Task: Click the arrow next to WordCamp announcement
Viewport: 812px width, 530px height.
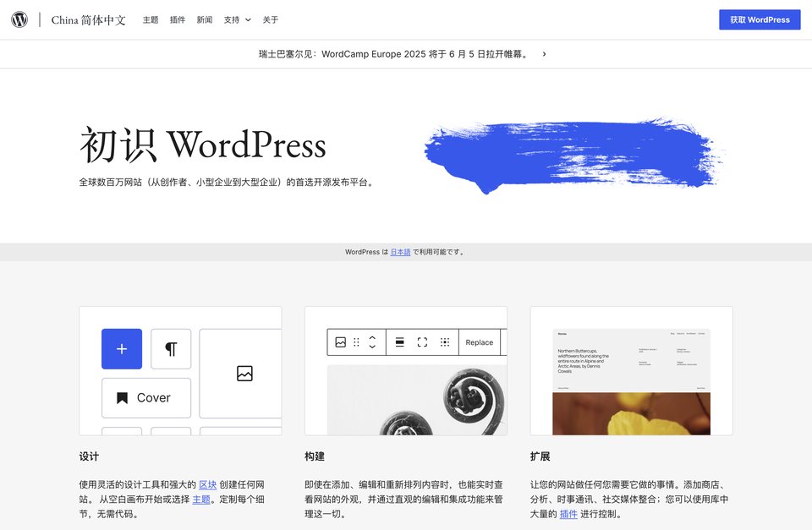Action: [x=544, y=54]
